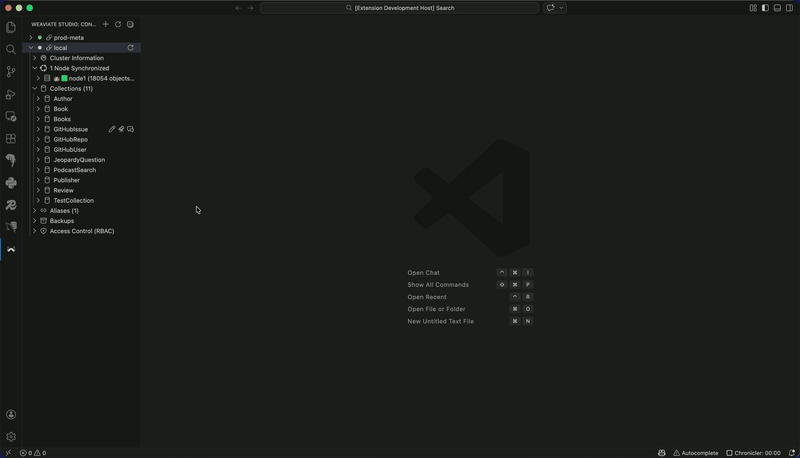Refresh connections in Weaviate Studio header
The height and width of the screenshot is (458, 800).
pyautogui.click(x=118, y=24)
